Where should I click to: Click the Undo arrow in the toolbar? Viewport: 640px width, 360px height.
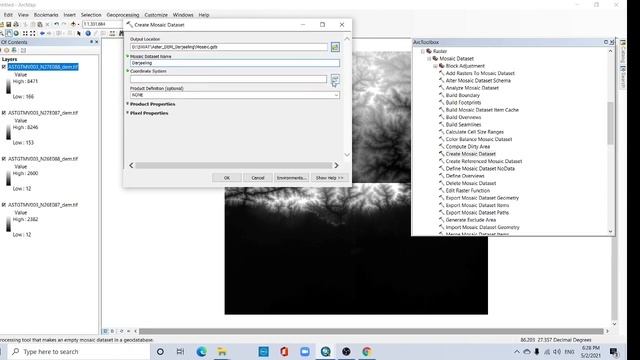tap(56, 24)
